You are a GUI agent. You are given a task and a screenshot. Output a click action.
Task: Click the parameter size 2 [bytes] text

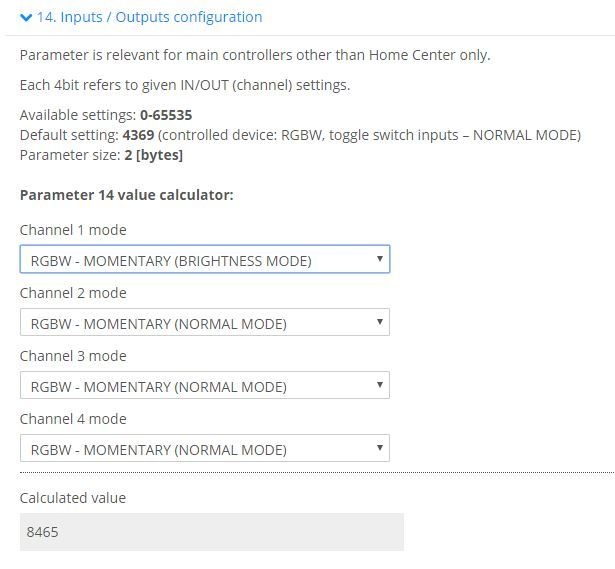[153, 155]
